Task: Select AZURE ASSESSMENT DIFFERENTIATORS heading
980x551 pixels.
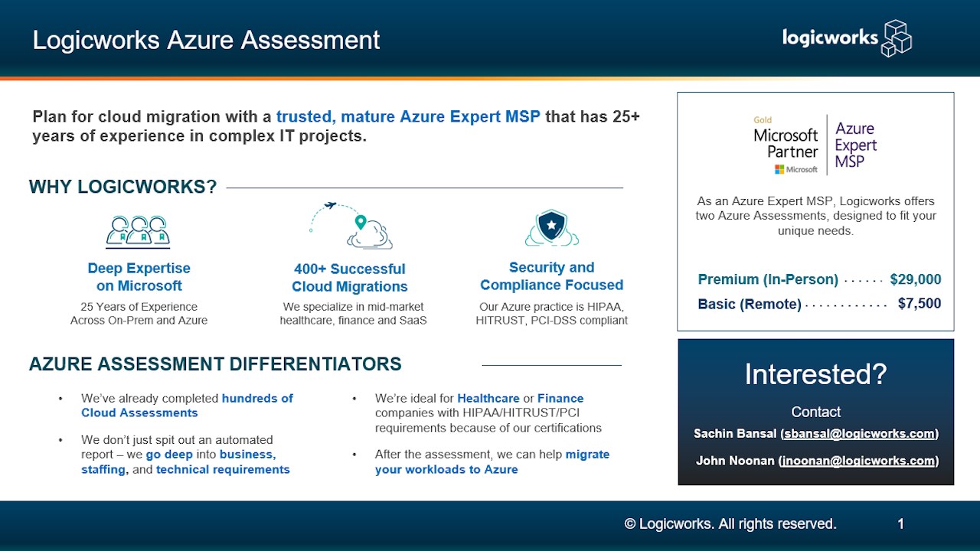Action: click(215, 364)
